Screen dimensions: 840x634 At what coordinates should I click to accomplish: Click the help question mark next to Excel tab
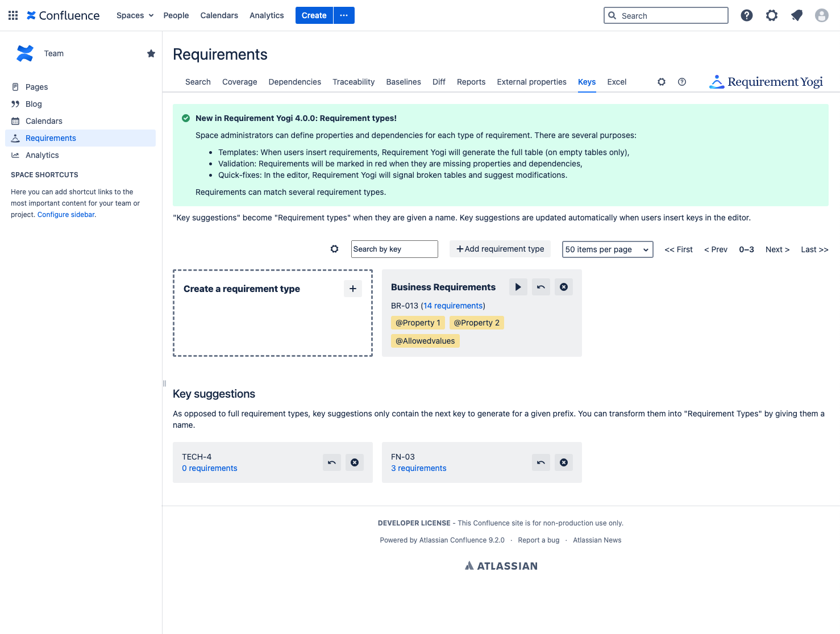point(681,82)
